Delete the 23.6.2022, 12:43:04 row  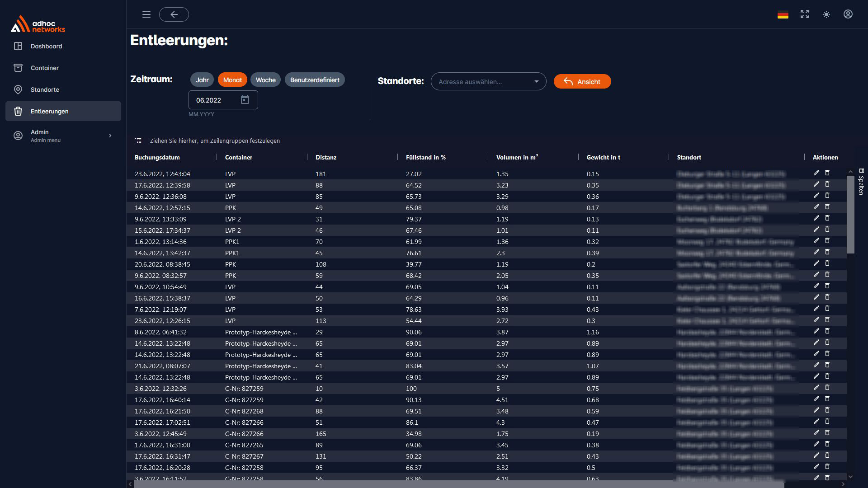(x=827, y=173)
